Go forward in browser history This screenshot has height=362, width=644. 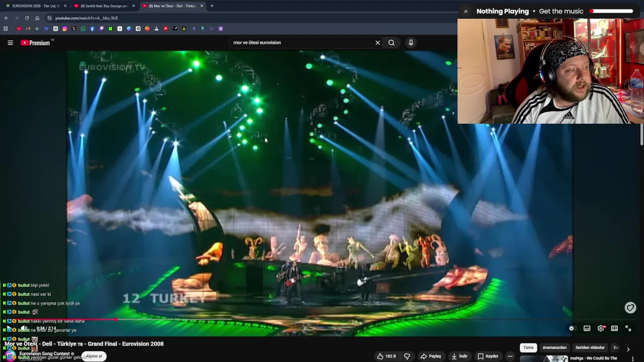pyautogui.click(x=16, y=18)
